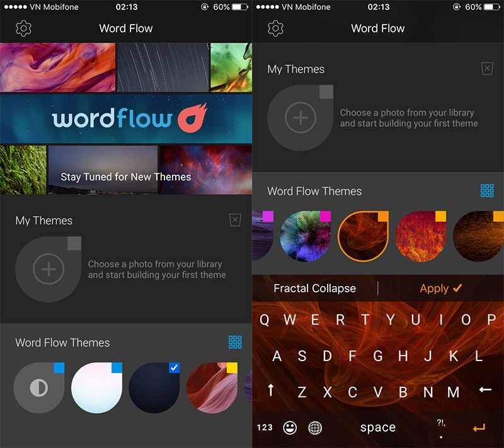Tap the green grass banner image
This screenshot has height=448, width=504.
click(x=23, y=169)
